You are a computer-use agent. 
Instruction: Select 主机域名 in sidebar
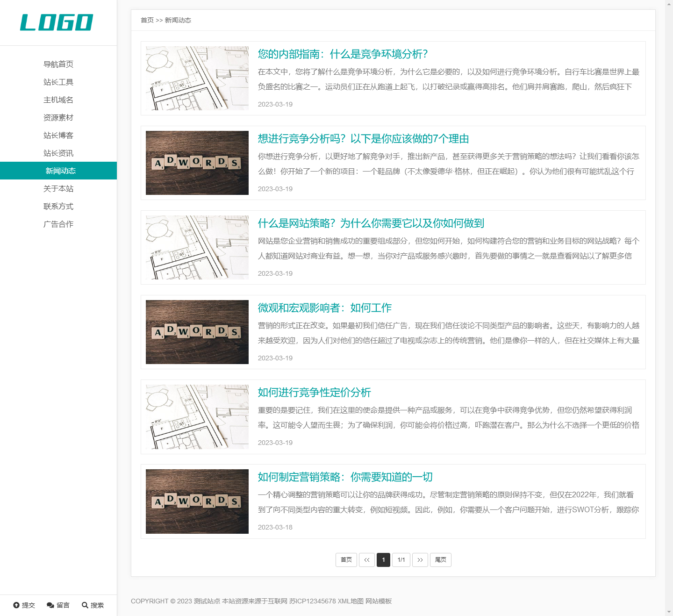tap(58, 100)
